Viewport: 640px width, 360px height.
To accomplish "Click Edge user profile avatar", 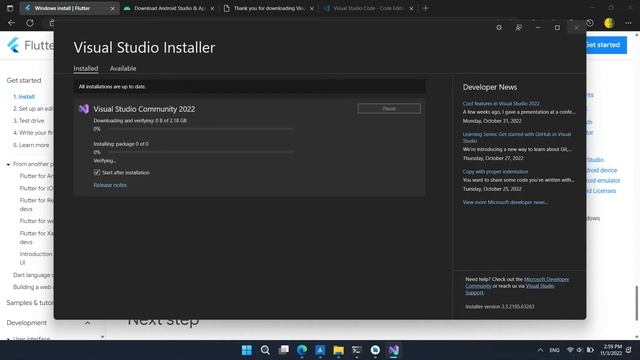I will pyautogui.click(x=609, y=23).
